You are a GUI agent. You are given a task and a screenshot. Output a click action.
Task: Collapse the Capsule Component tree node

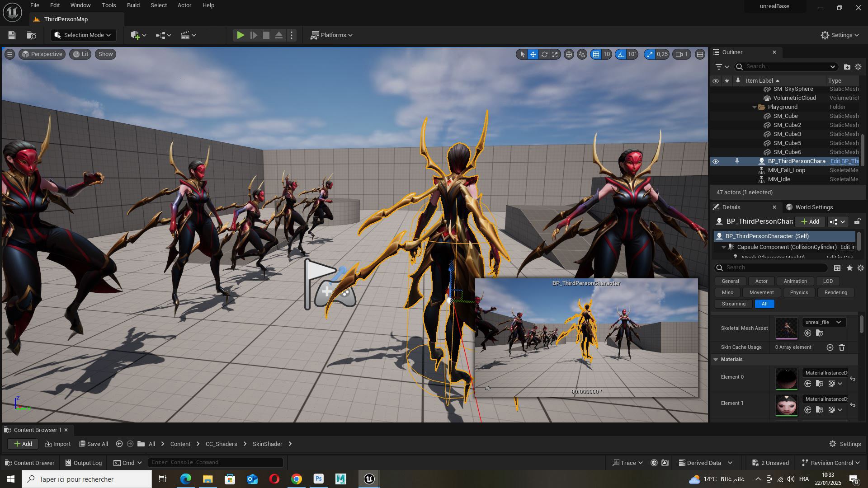pyautogui.click(x=723, y=247)
